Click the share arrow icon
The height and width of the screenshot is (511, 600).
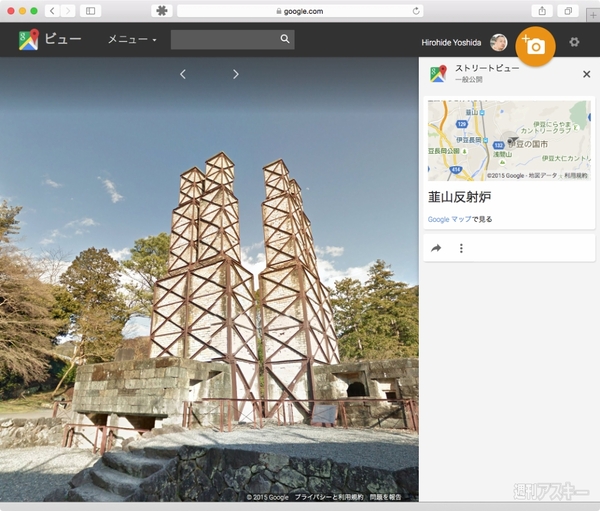coord(436,248)
